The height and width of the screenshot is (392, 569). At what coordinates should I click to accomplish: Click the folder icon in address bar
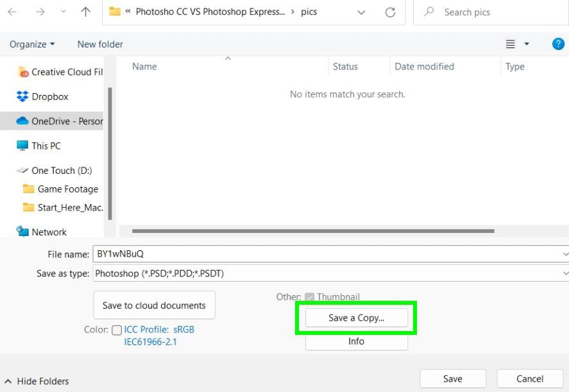click(115, 12)
